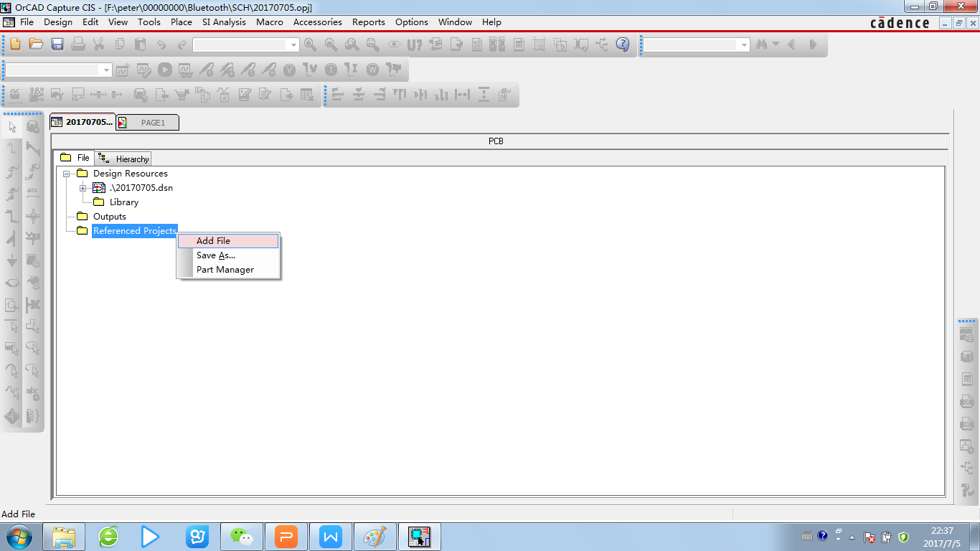
Task: Switch to the PAGE1 schematic tab
Action: [x=147, y=123]
